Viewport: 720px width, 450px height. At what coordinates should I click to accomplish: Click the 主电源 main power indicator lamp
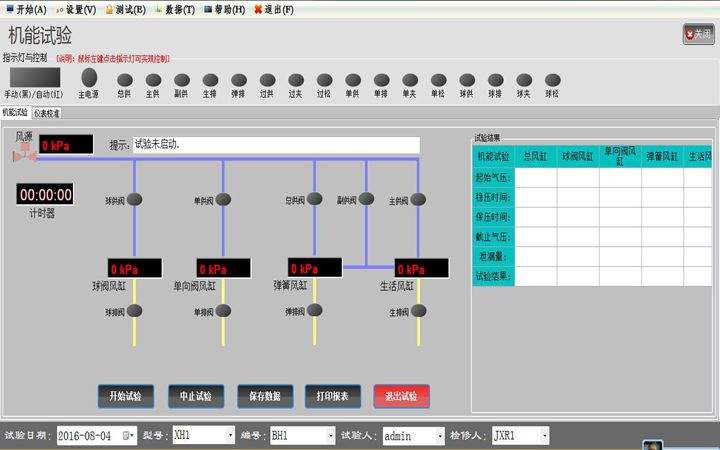89,78
